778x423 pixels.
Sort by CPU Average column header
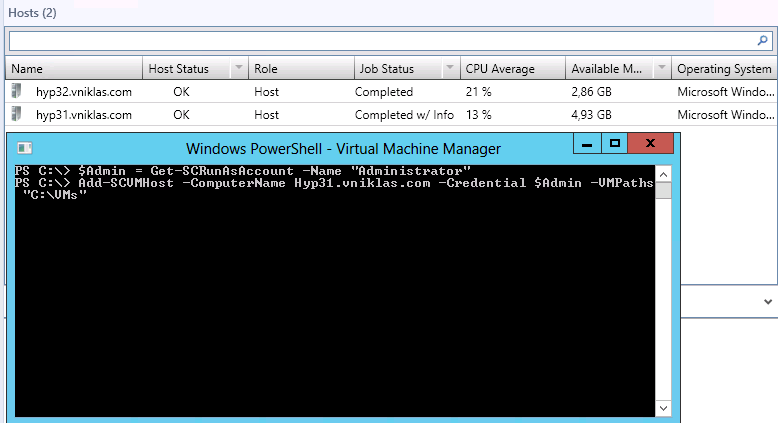tap(513, 68)
